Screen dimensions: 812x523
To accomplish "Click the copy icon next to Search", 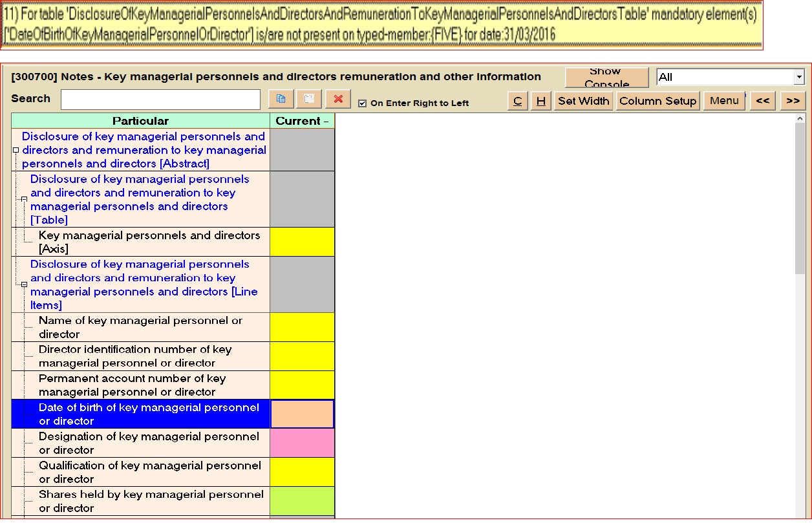I will coord(281,99).
